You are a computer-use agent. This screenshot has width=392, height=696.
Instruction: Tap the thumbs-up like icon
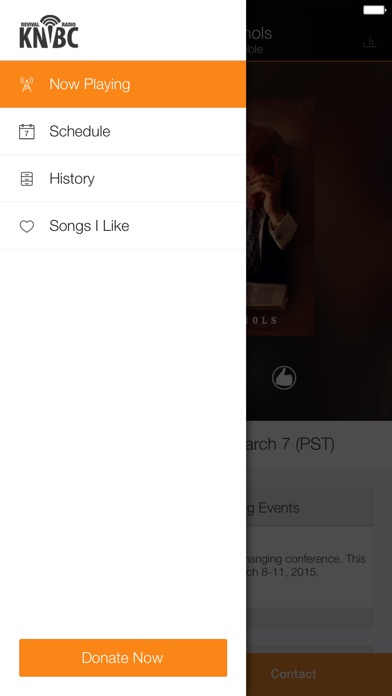click(x=284, y=378)
